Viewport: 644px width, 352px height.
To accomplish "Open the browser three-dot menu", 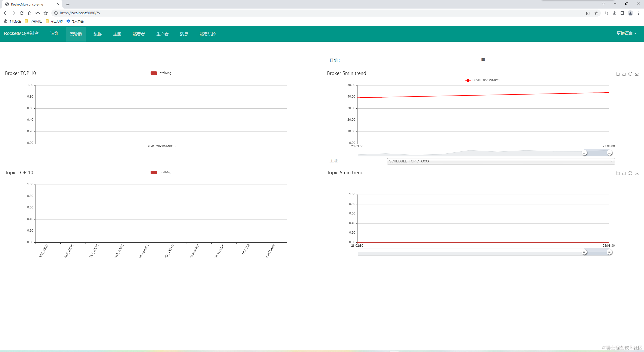I will (x=638, y=13).
